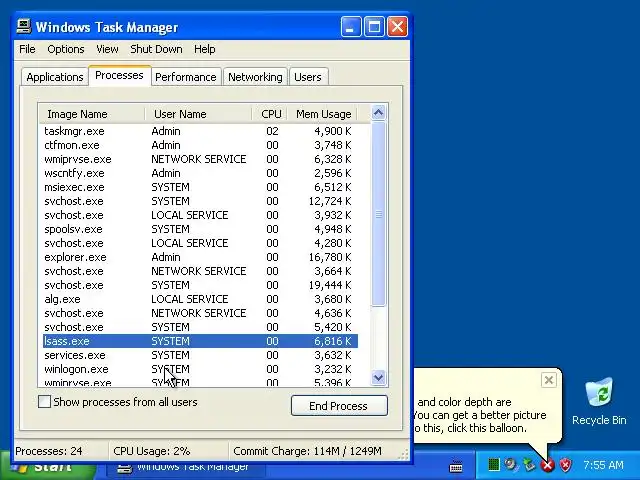Viewport: 640px width, 480px height.
Task: Select the spoolsv.exe process row
Action: click(x=200, y=229)
